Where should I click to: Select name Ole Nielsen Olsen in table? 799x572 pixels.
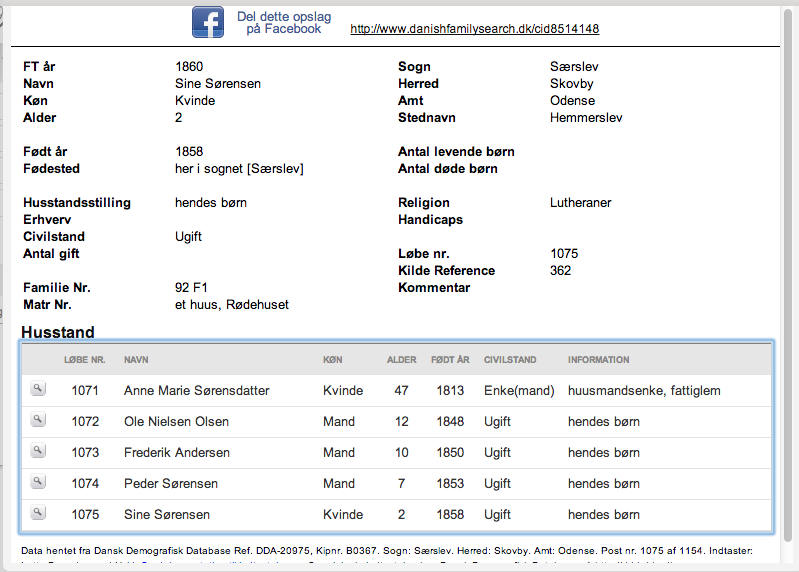(176, 422)
